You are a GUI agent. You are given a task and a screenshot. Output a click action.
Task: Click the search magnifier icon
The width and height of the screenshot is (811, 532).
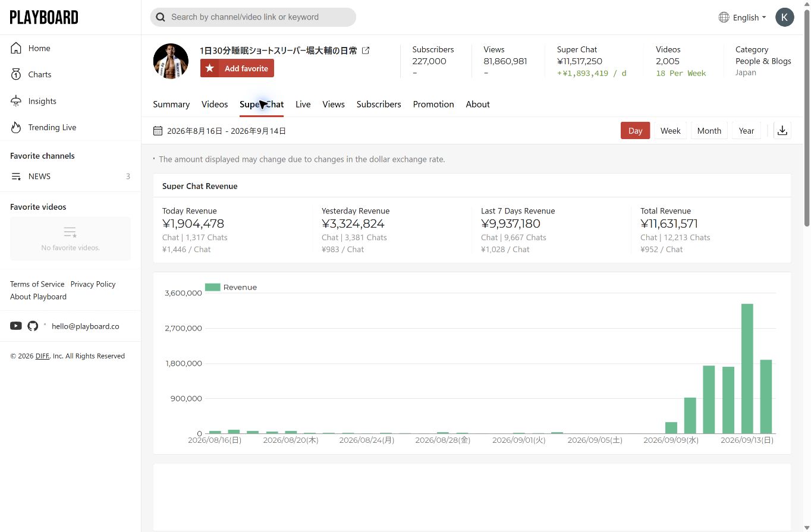click(x=161, y=17)
